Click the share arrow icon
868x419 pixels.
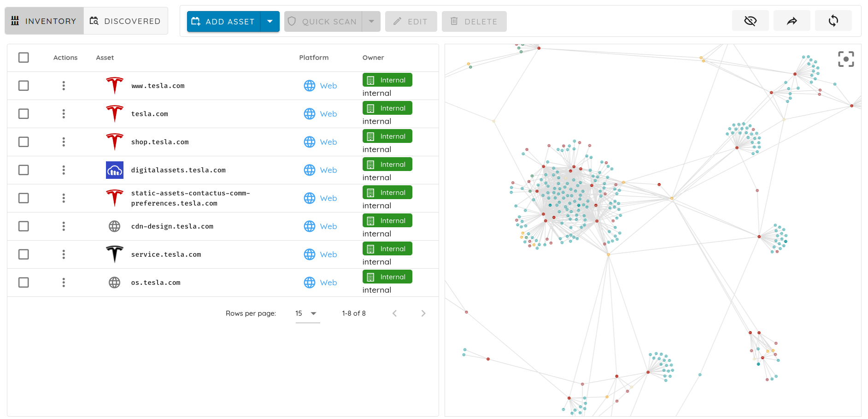point(792,21)
